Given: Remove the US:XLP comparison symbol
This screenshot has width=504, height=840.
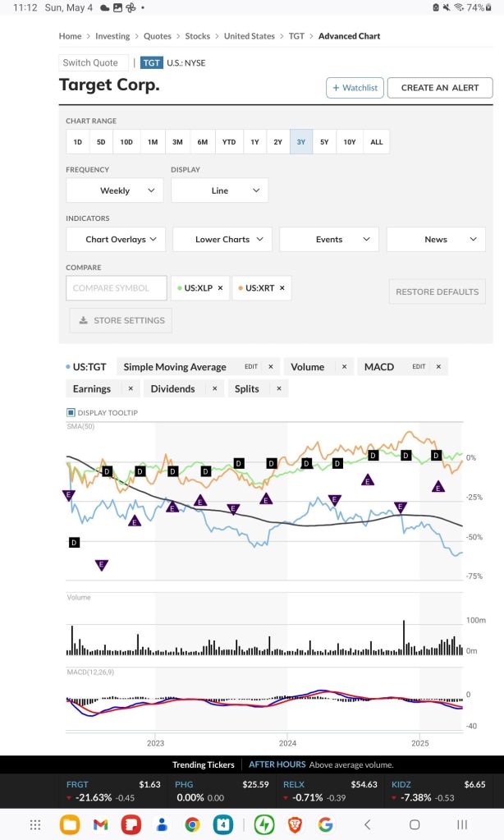Looking at the screenshot, I should pos(219,288).
